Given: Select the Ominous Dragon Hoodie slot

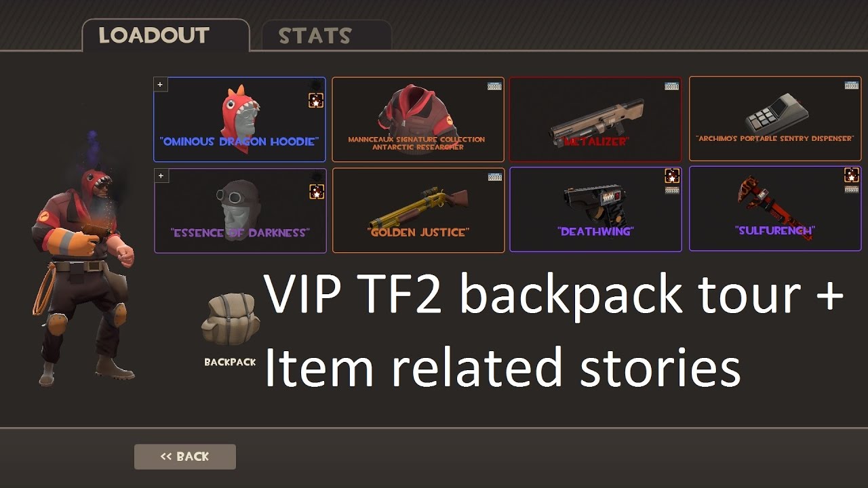Looking at the screenshot, I should (x=239, y=119).
